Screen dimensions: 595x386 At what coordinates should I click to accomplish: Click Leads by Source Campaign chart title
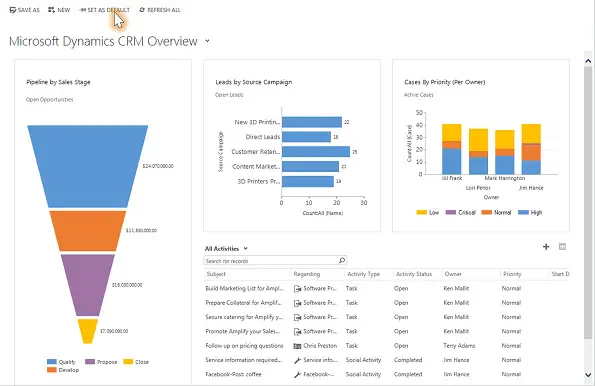253,82
